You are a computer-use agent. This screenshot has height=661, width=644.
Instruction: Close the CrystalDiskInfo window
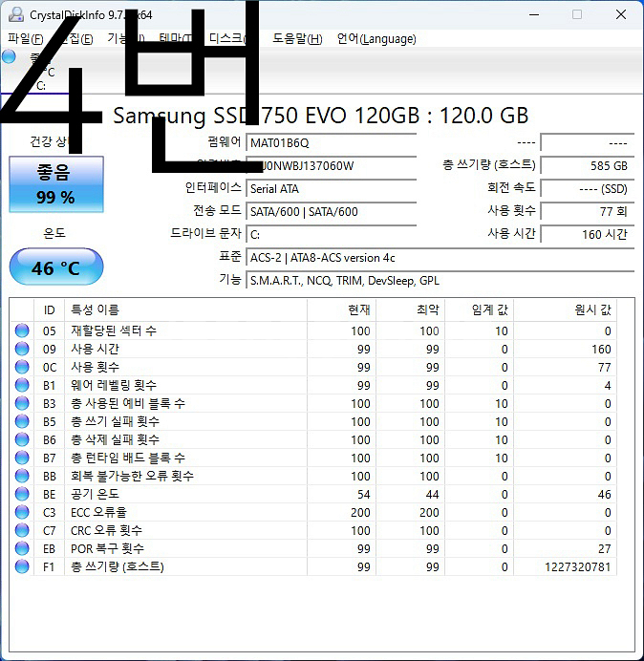click(621, 14)
